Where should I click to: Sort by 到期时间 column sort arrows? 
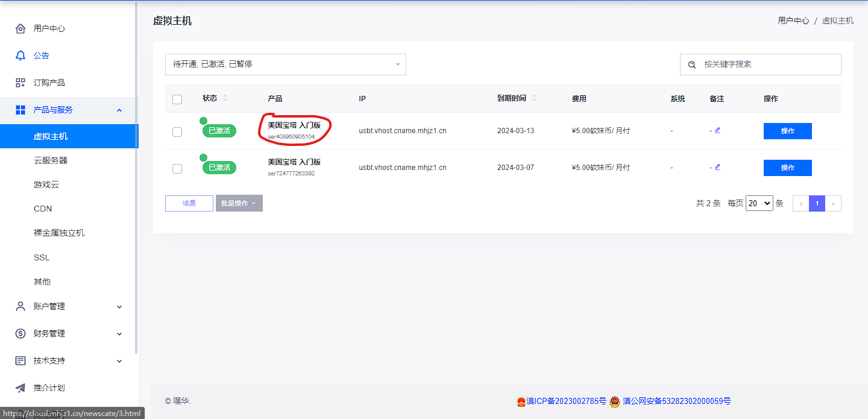click(x=534, y=98)
